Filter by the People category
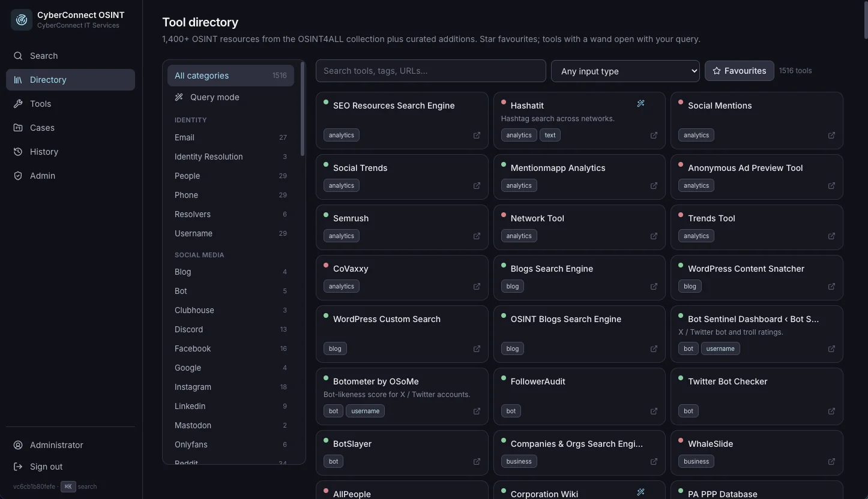Viewport: 868px width, 499px height. [231, 176]
